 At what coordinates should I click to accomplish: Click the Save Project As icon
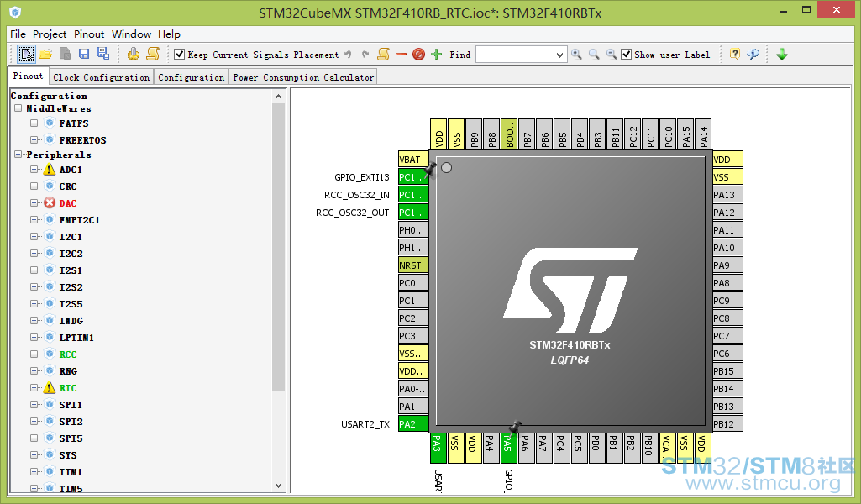(x=102, y=53)
